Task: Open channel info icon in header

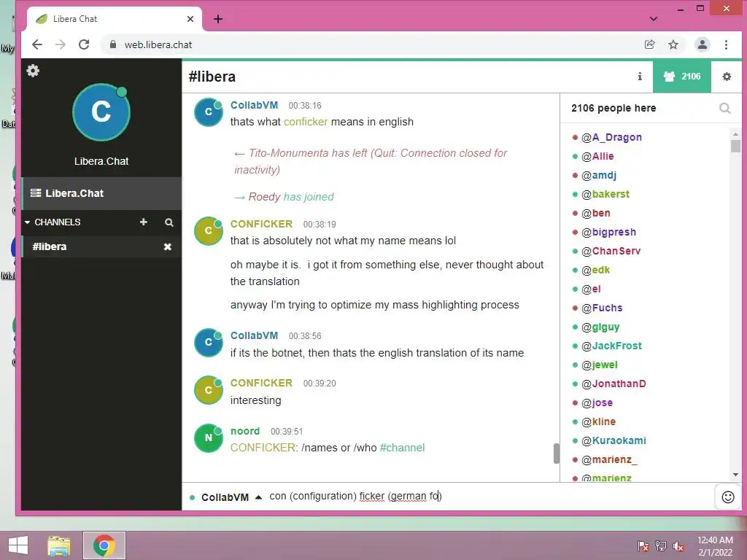Action: pyautogui.click(x=640, y=76)
